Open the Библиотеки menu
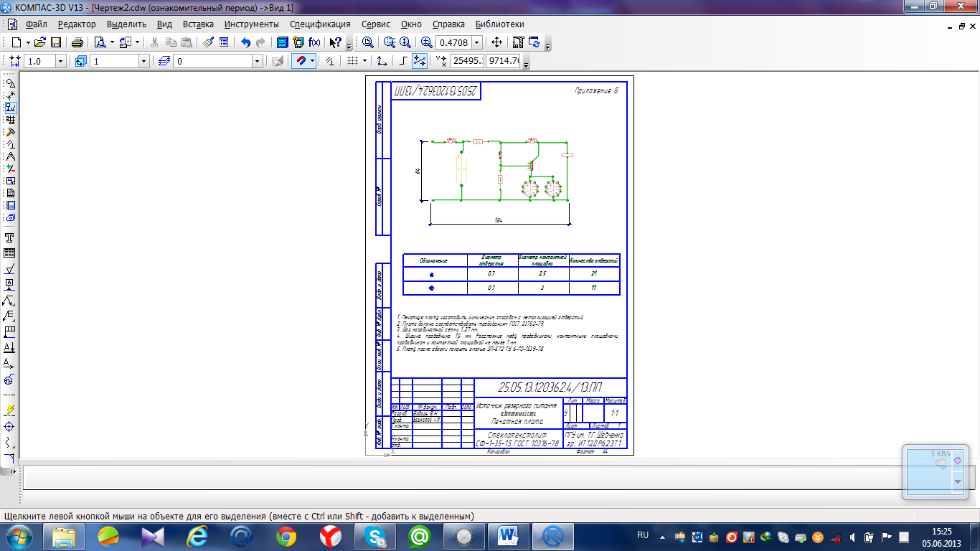Screen dimensions: 980x551 [500, 24]
